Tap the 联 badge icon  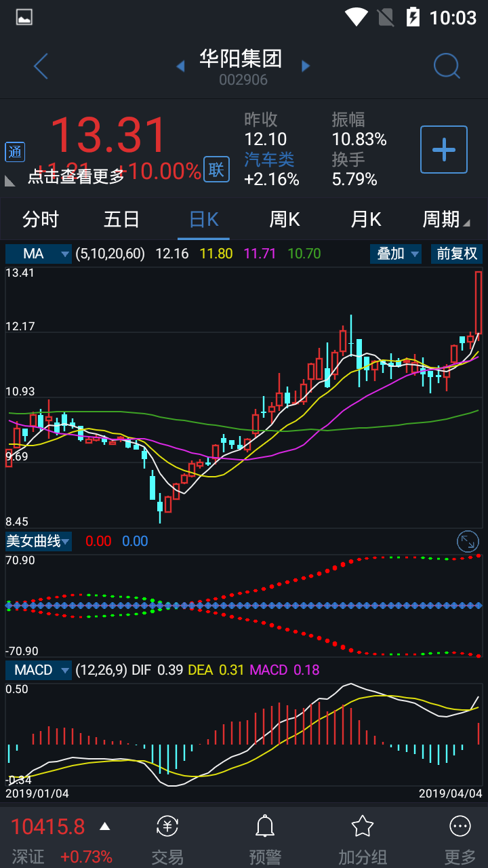(x=216, y=170)
